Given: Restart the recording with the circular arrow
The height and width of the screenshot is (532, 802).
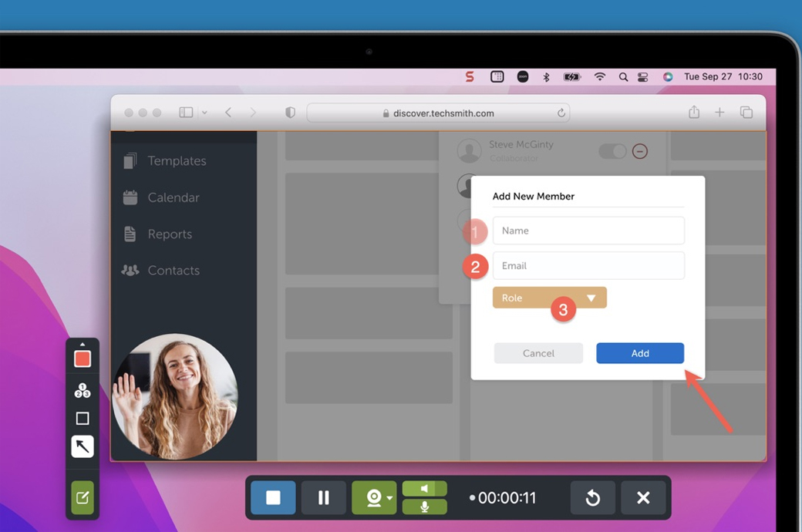Looking at the screenshot, I should pyautogui.click(x=592, y=498).
